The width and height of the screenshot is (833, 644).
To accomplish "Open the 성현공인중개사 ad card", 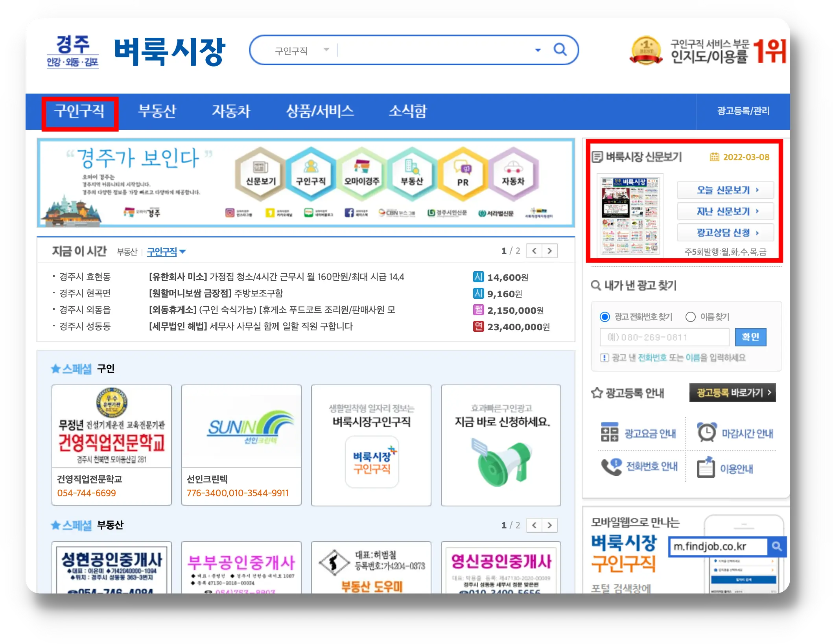I will pos(112,567).
